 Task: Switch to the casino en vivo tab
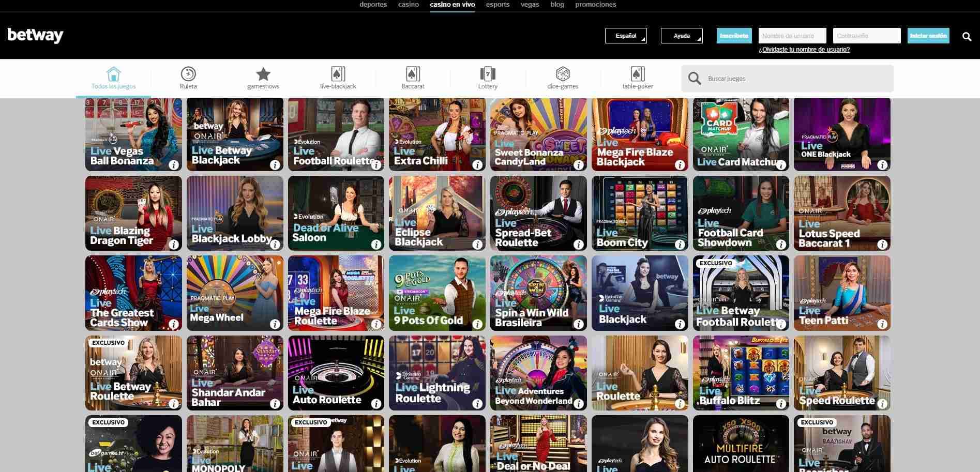(x=452, y=4)
